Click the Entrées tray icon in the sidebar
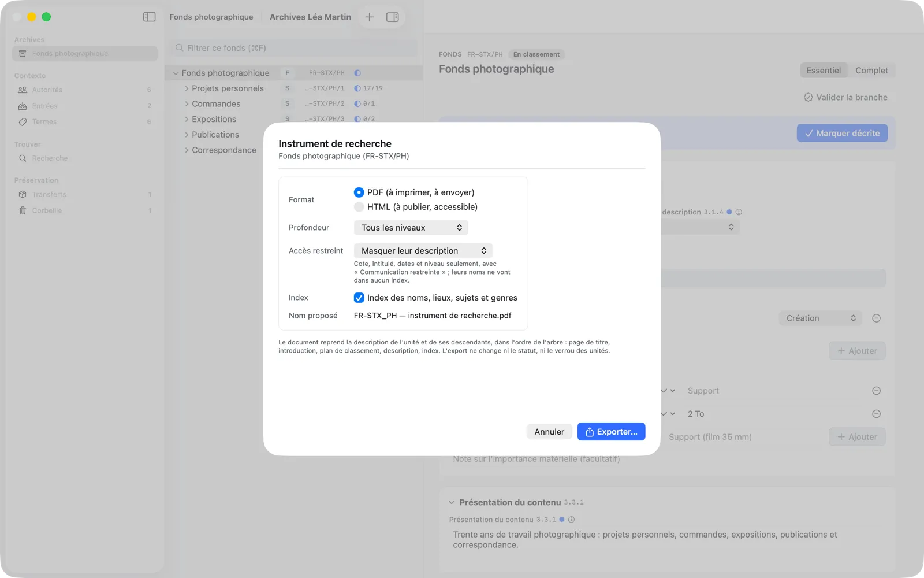The width and height of the screenshot is (924, 578). tap(23, 106)
